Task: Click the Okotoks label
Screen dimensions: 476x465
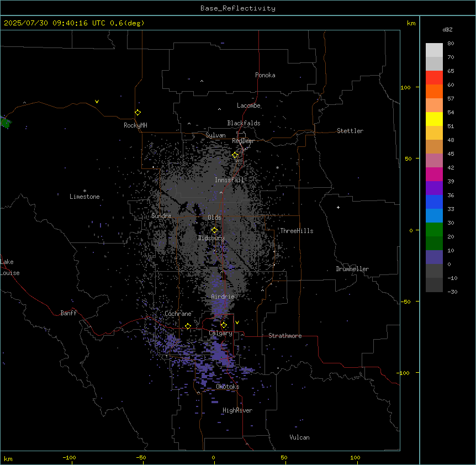Action: 228,387
